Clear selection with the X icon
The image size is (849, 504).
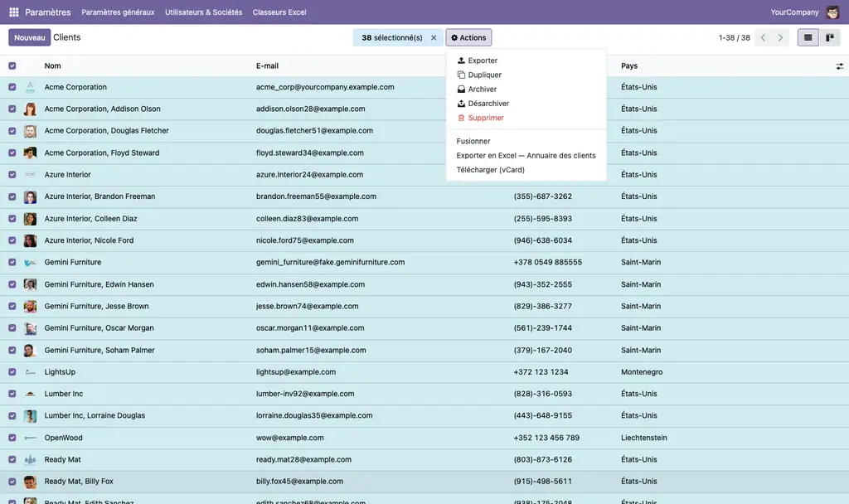coord(434,37)
